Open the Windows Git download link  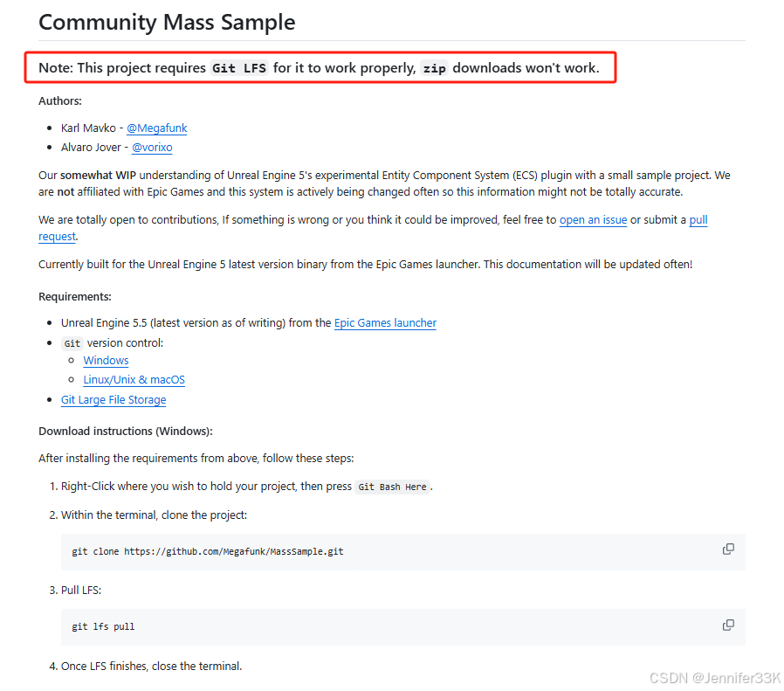click(x=106, y=360)
